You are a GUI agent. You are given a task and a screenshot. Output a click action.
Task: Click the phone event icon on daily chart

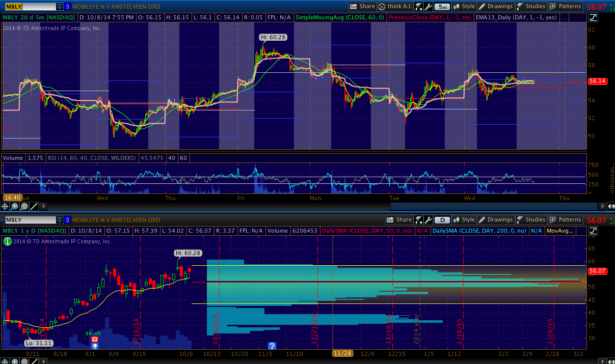(x=94, y=339)
